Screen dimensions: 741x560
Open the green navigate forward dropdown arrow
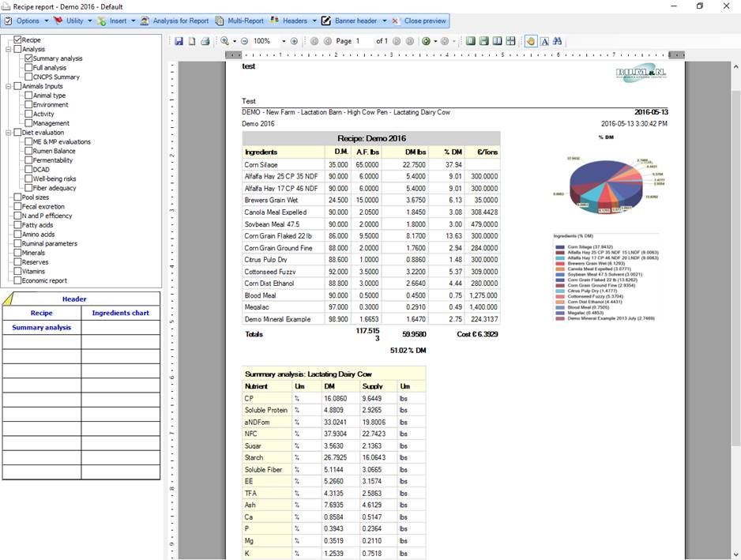point(435,41)
